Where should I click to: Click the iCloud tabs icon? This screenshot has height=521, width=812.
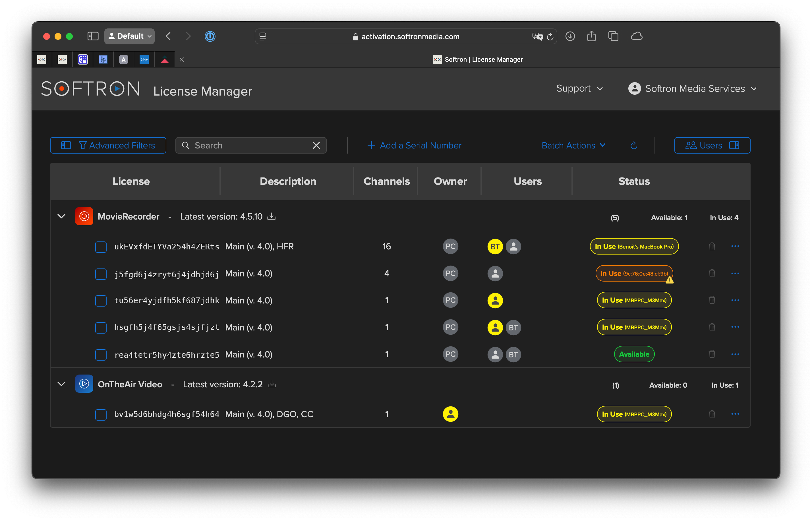(637, 36)
